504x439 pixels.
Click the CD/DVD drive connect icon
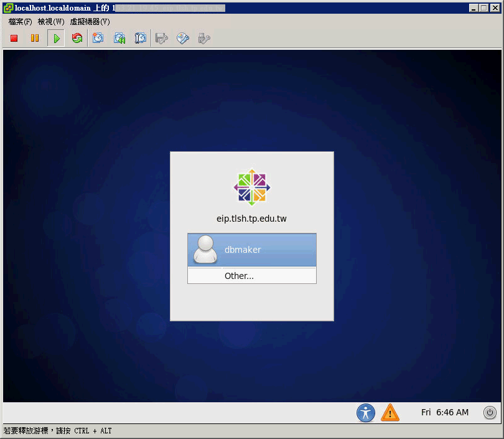(x=182, y=38)
